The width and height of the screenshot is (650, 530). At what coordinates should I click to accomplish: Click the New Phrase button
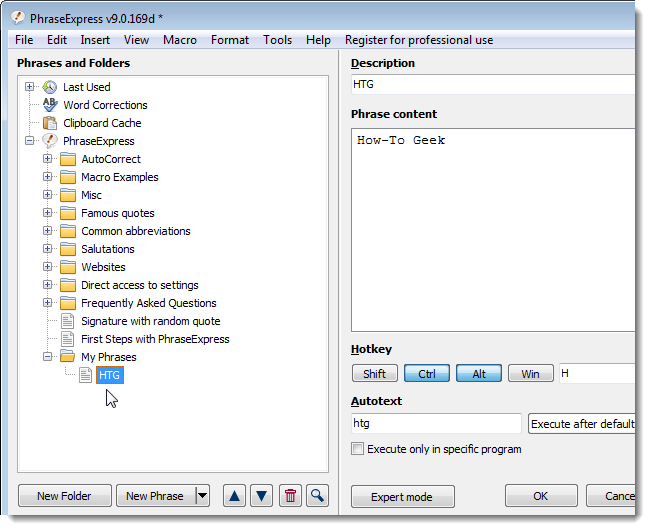[156, 496]
